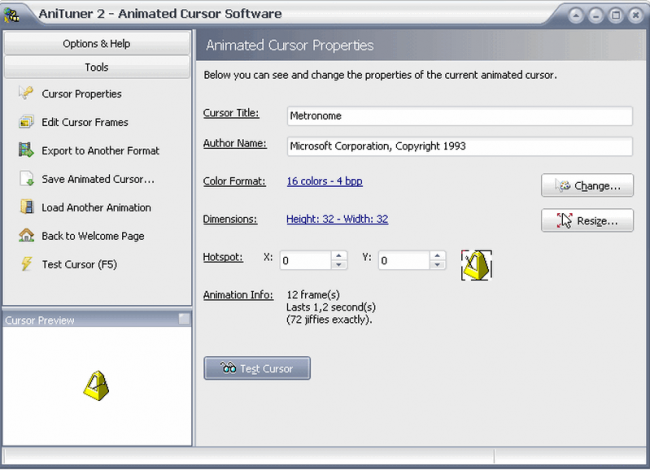This screenshot has height=470, width=650.
Task: Maximize the AniTuner window
Action: coord(616,16)
